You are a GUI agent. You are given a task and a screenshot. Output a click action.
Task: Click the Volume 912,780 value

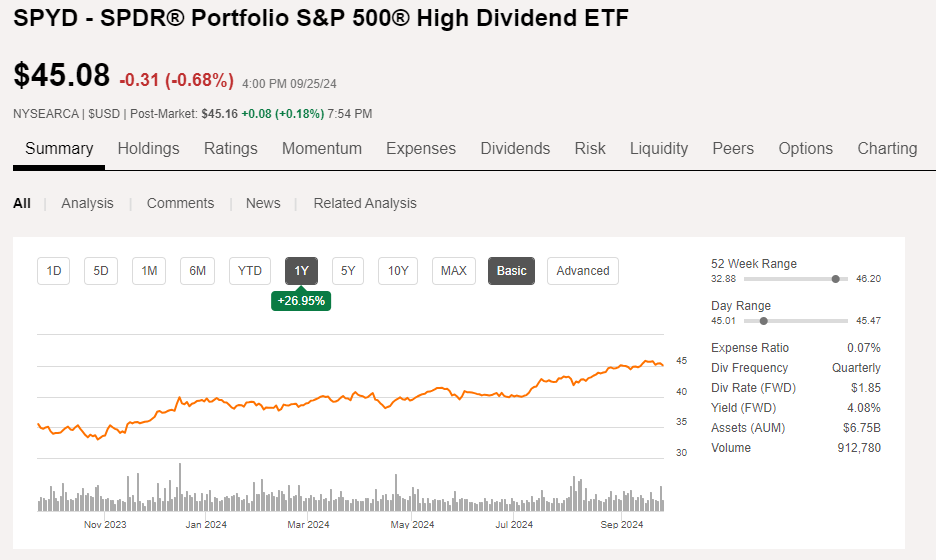coord(859,448)
